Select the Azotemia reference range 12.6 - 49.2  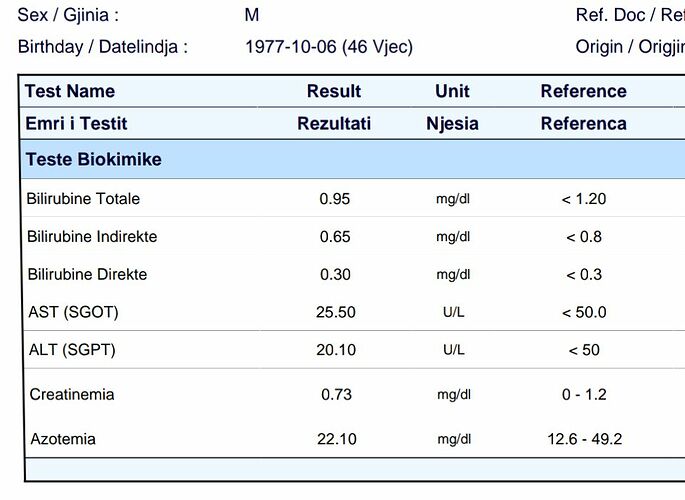click(585, 439)
